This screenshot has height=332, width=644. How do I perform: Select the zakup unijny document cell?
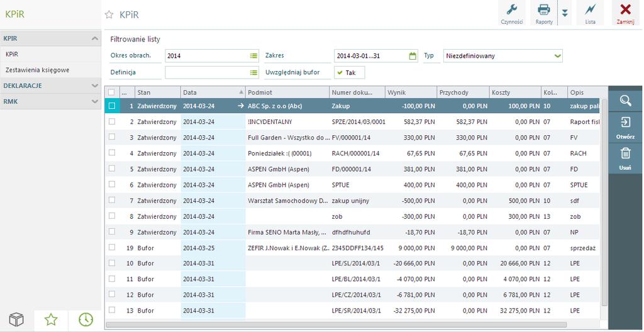[357, 201]
